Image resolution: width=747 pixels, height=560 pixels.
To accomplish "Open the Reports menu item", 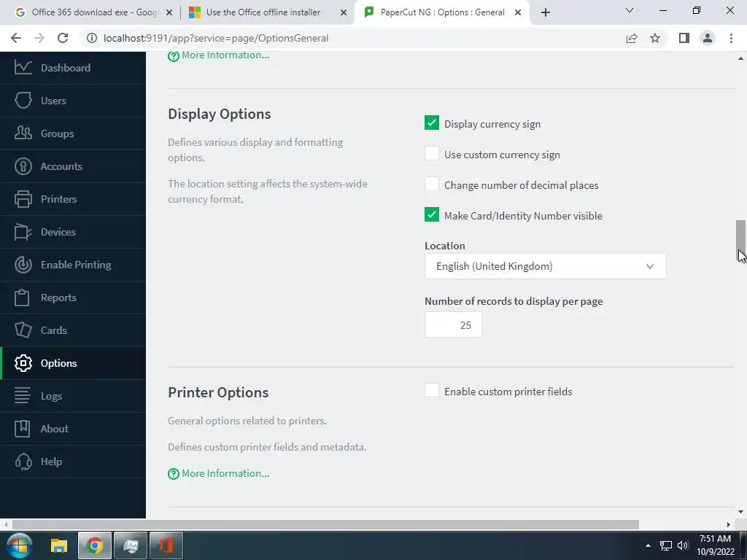I will point(73,297).
